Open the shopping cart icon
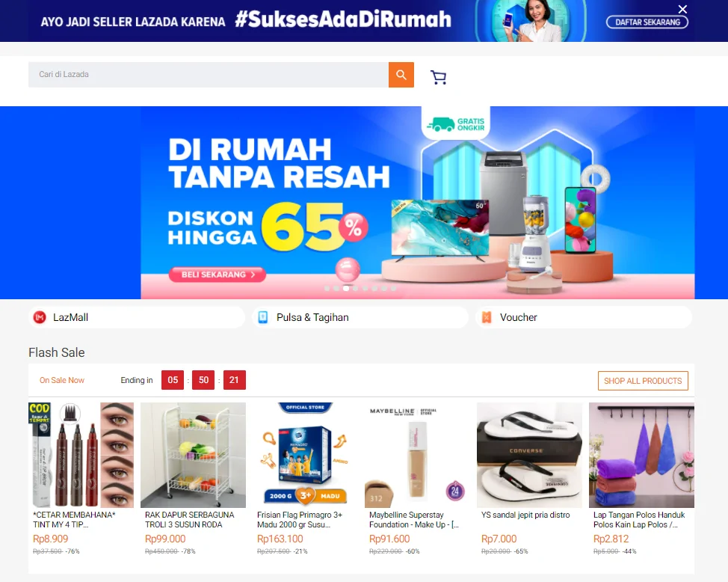 [x=438, y=77]
